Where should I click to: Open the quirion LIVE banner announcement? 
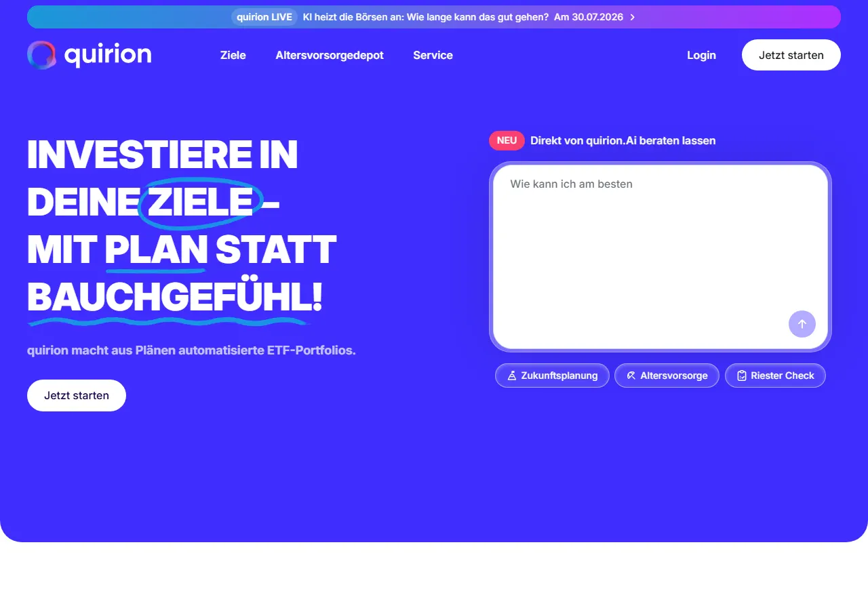pos(434,17)
